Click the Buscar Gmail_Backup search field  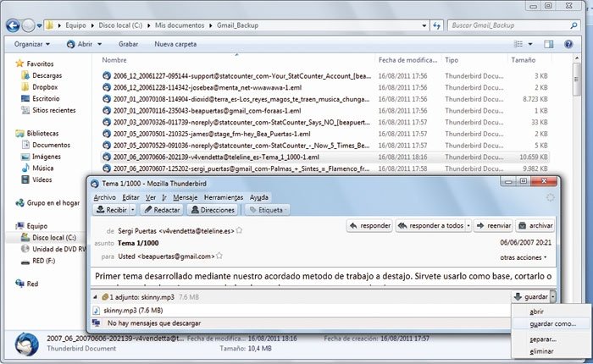pos(508,25)
